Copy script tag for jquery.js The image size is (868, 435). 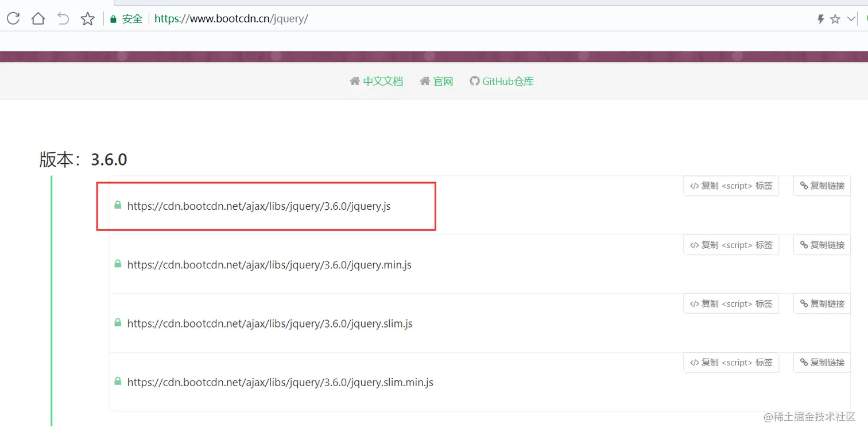731,186
